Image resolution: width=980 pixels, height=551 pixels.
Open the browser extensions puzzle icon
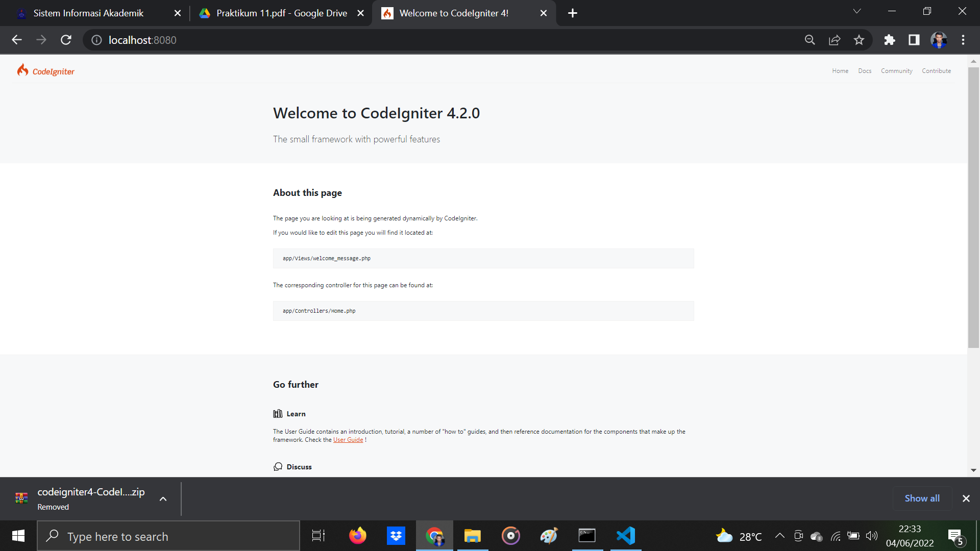click(x=890, y=40)
